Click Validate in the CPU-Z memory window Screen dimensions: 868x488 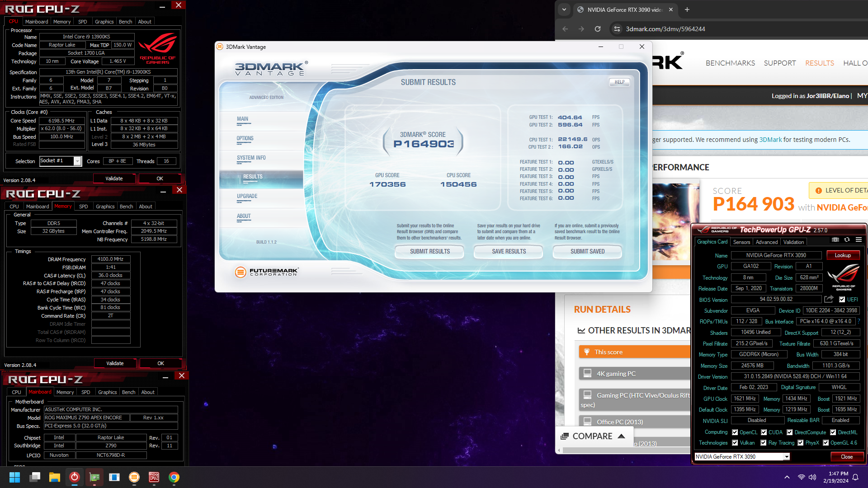(114, 363)
